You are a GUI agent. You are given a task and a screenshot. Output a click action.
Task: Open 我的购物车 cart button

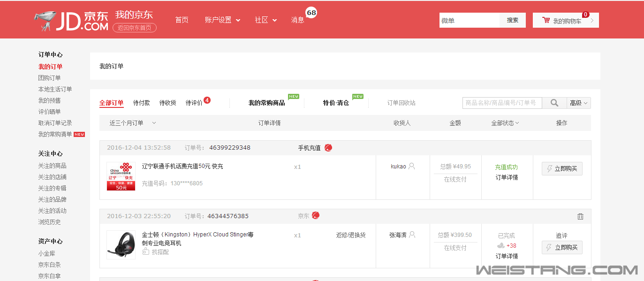[566, 20]
